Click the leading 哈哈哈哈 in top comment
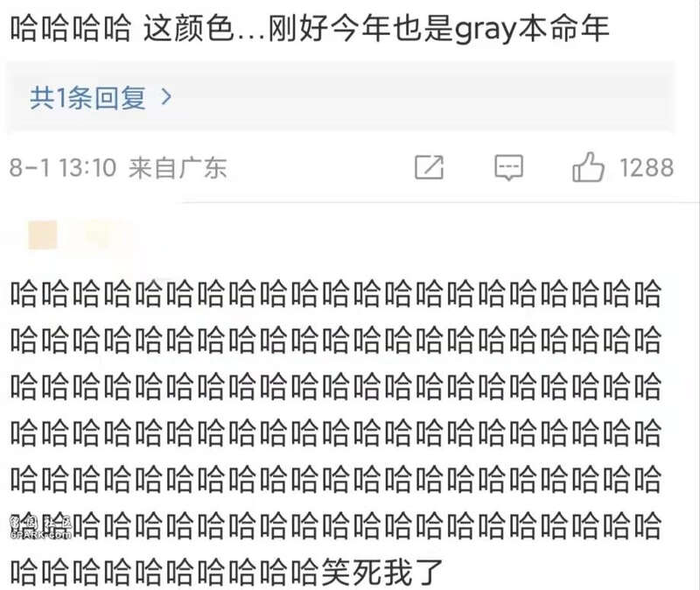The image size is (700, 590). click(x=71, y=28)
